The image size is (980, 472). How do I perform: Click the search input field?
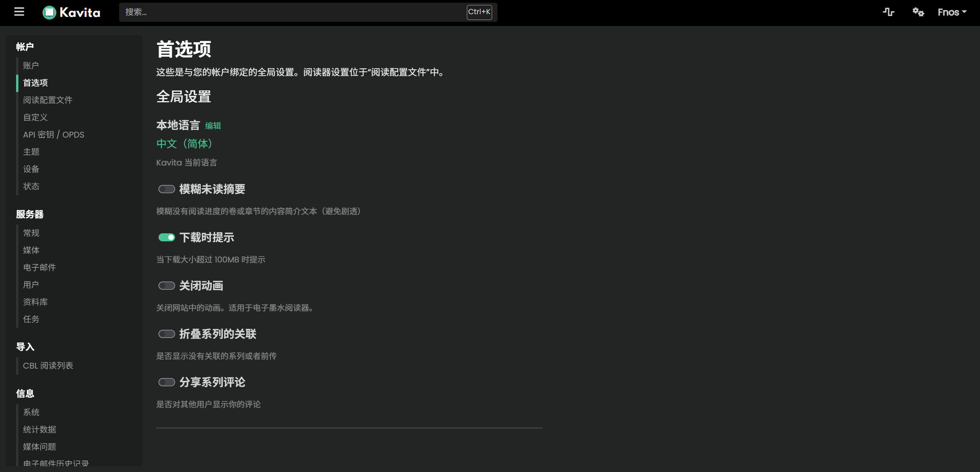pyautogui.click(x=291, y=12)
